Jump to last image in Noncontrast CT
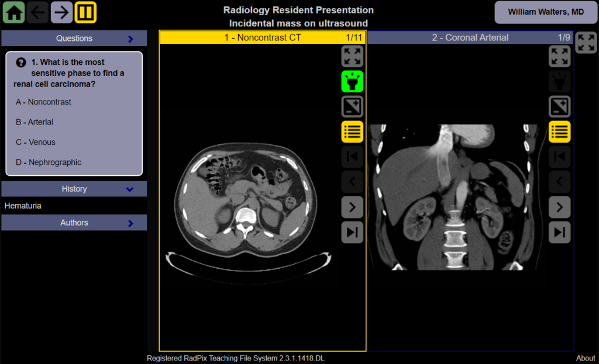 click(x=352, y=233)
